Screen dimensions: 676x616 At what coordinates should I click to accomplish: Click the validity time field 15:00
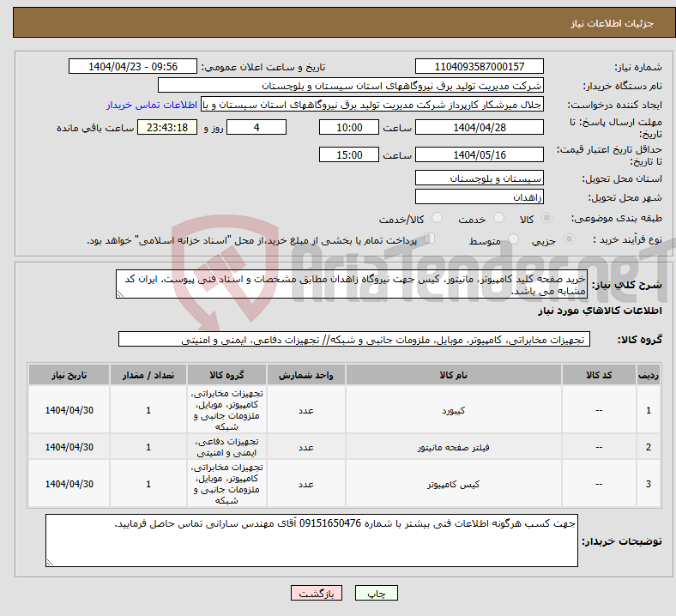click(x=349, y=154)
